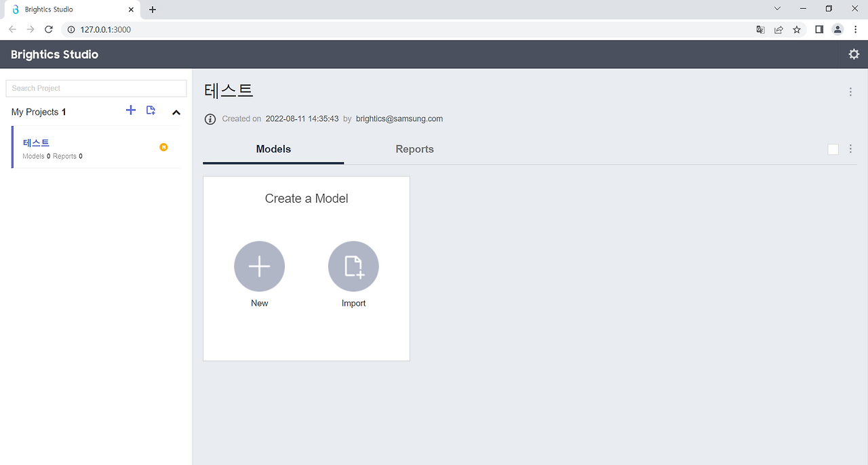Click the orange N badge on 테스트 project
The image size is (868, 465).
163,146
